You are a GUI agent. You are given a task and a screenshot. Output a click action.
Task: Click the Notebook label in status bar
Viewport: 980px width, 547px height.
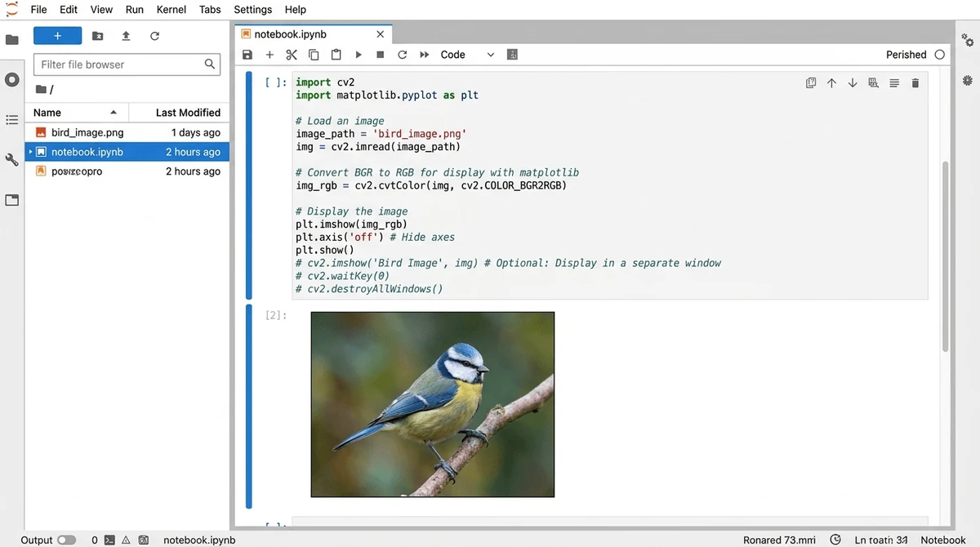(x=943, y=540)
